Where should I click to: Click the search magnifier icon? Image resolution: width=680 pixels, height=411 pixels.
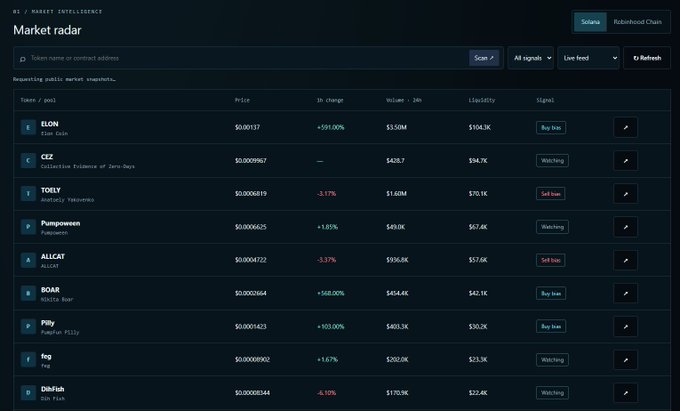click(23, 59)
